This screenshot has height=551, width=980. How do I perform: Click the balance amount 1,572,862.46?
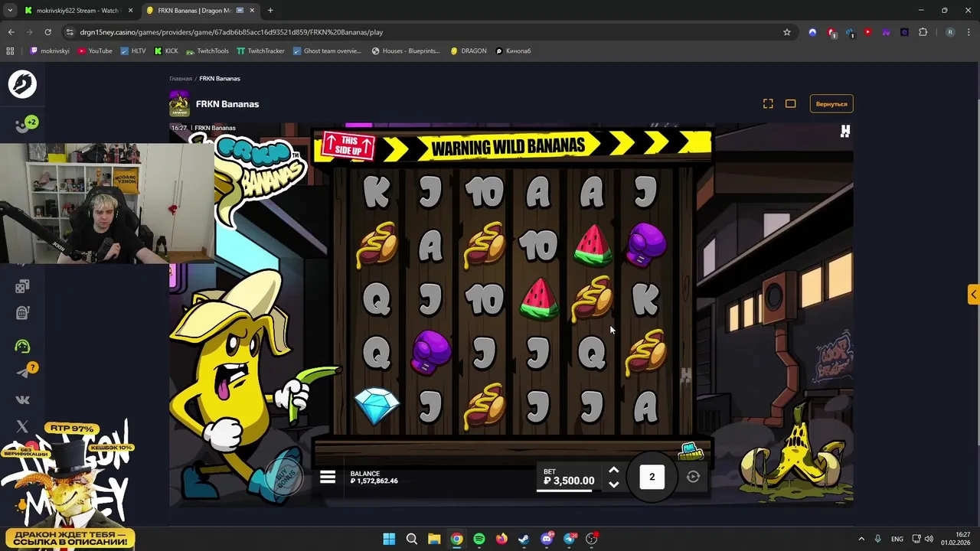pos(374,481)
